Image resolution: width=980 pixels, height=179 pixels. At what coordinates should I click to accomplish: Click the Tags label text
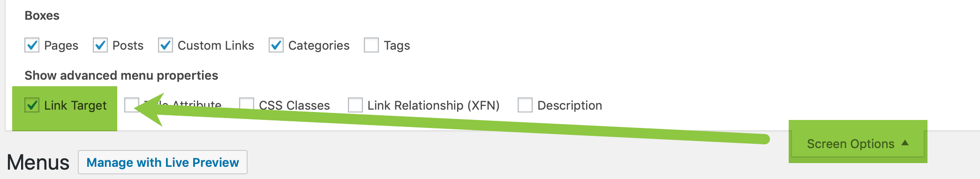397,45
